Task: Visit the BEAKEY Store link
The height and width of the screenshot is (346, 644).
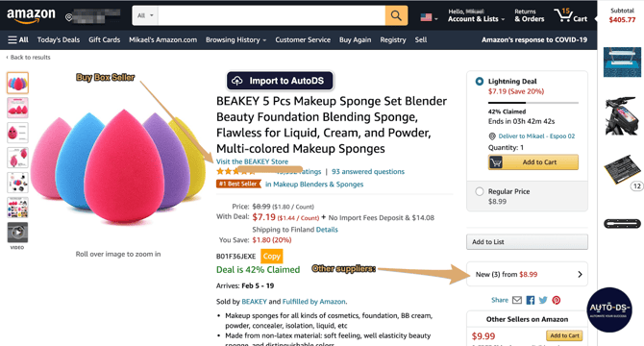Action: [252, 161]
